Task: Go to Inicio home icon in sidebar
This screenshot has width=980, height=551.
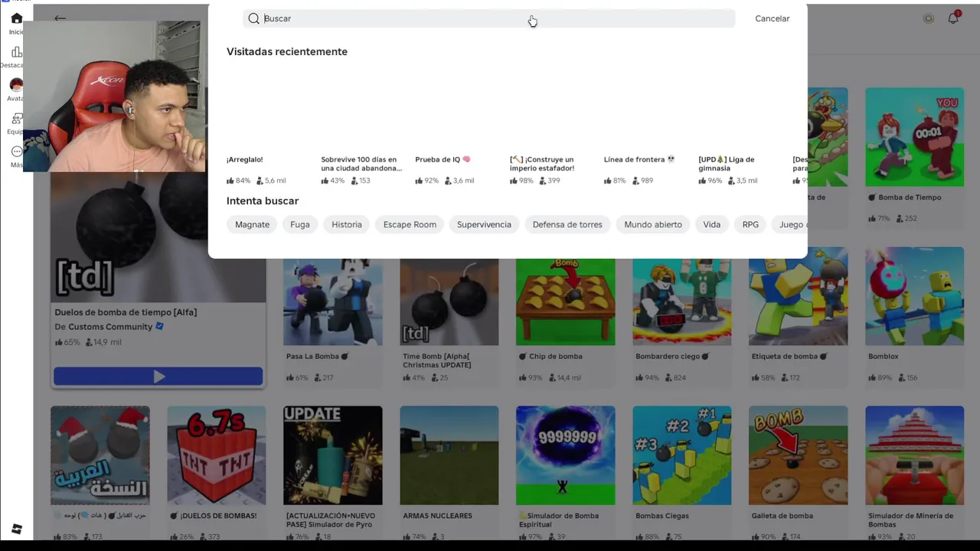Action: point(16,19)
